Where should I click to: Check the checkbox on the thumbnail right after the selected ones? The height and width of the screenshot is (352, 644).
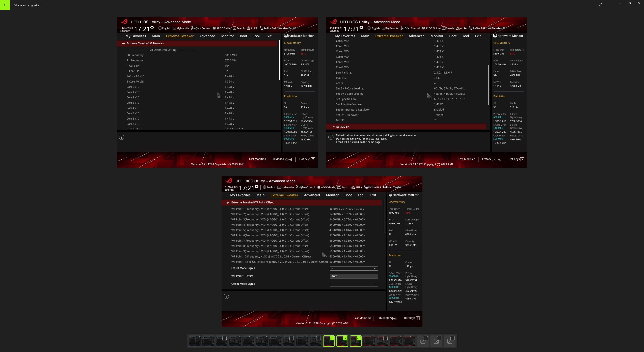372,338
